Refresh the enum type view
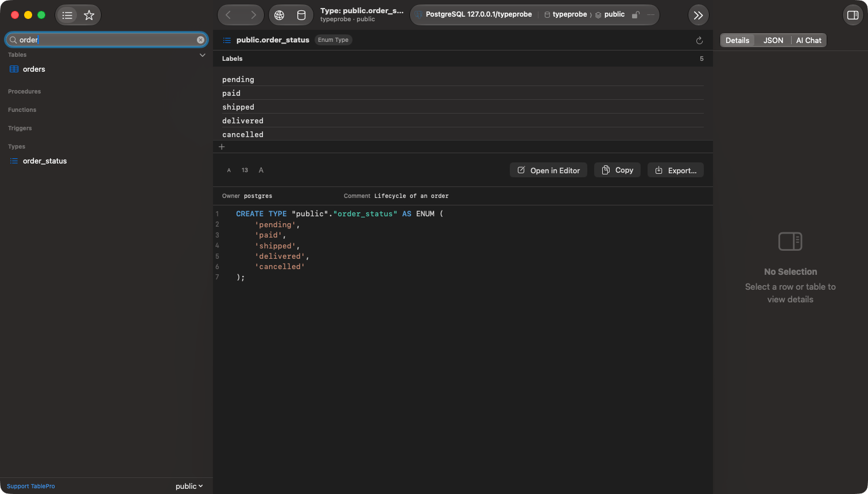 (699, 40)
